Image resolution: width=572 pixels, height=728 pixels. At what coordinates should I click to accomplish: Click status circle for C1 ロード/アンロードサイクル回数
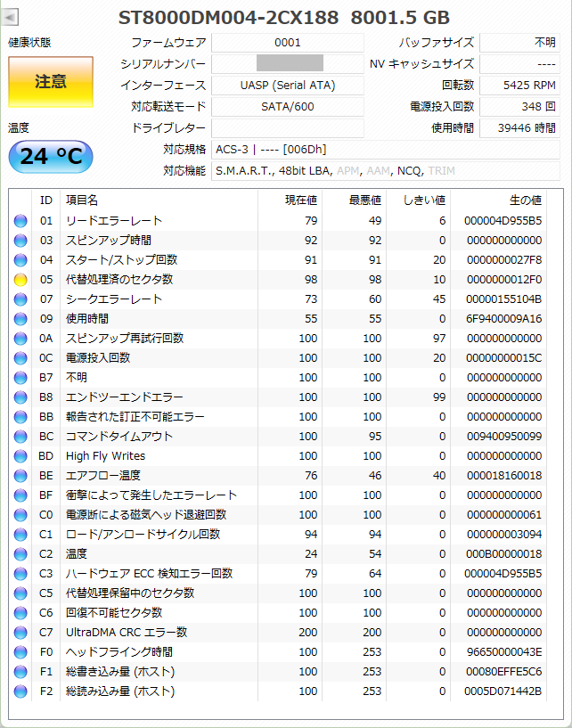pos(20,535)
